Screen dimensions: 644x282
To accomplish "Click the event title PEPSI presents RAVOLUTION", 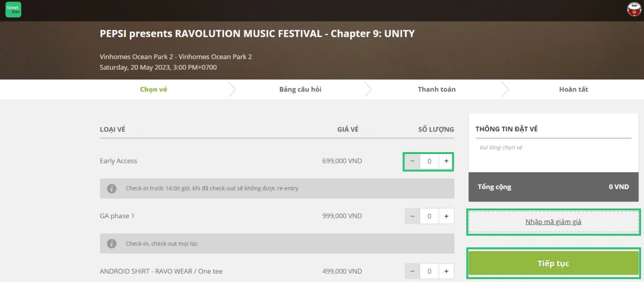I will tap(257, 34).
